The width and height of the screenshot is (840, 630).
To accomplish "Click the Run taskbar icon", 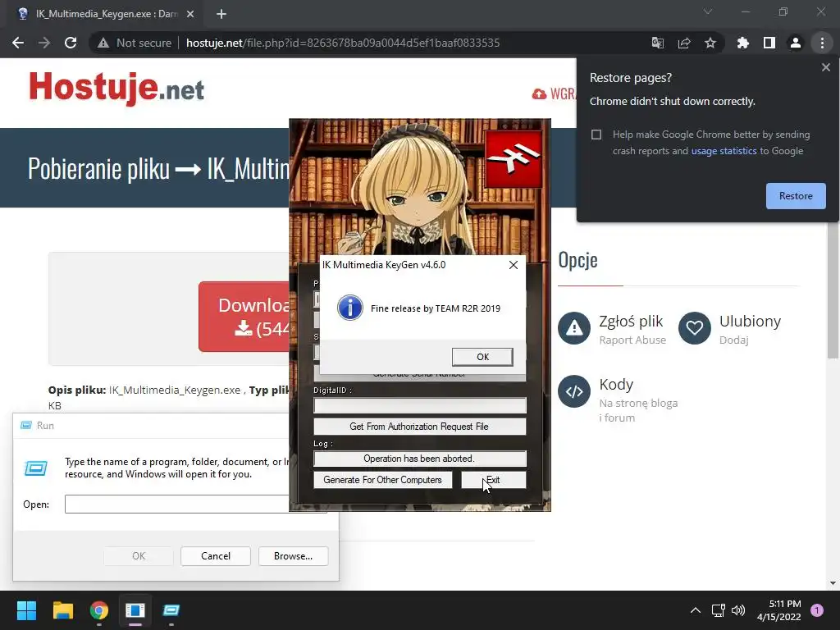I will pos(171,610).
